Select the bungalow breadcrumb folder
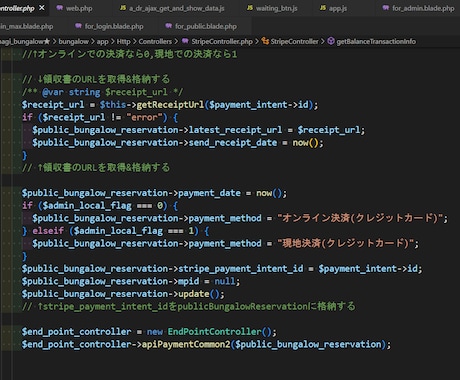The width and height of the screenshot is (460, 380). click(73, 41)
